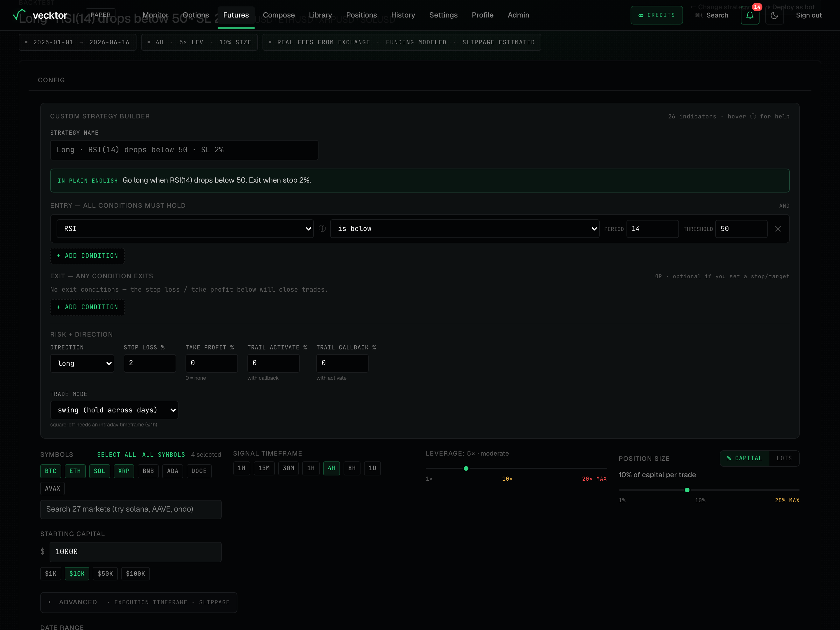Open the 'is below' operator dropdown
840x630 pixels.
[x=465, y=229]
